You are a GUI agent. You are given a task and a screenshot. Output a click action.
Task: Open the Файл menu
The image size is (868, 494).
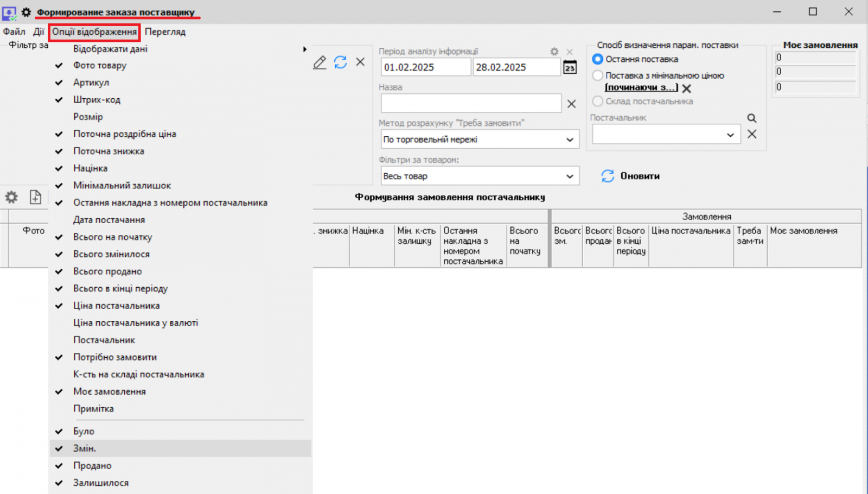click(14, 32)
